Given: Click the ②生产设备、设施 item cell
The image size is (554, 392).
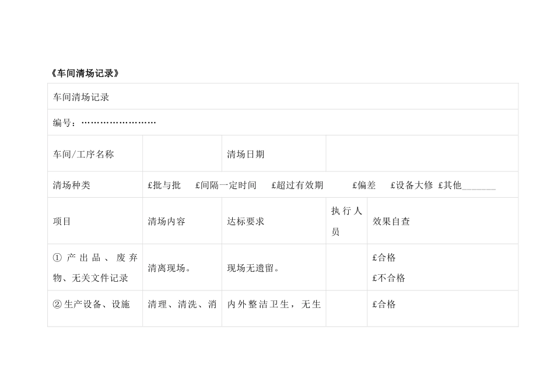Looking at the screenshot, I should (x=95, y=309).
